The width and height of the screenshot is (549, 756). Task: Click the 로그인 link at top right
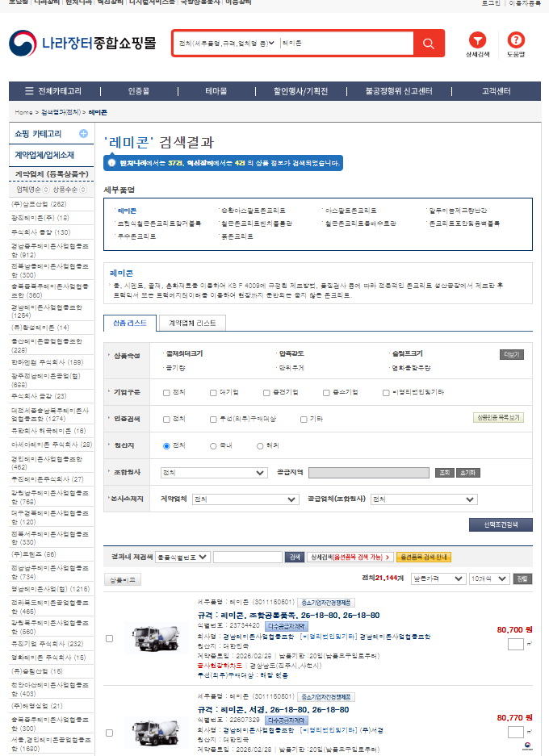[x=491, y=3]
